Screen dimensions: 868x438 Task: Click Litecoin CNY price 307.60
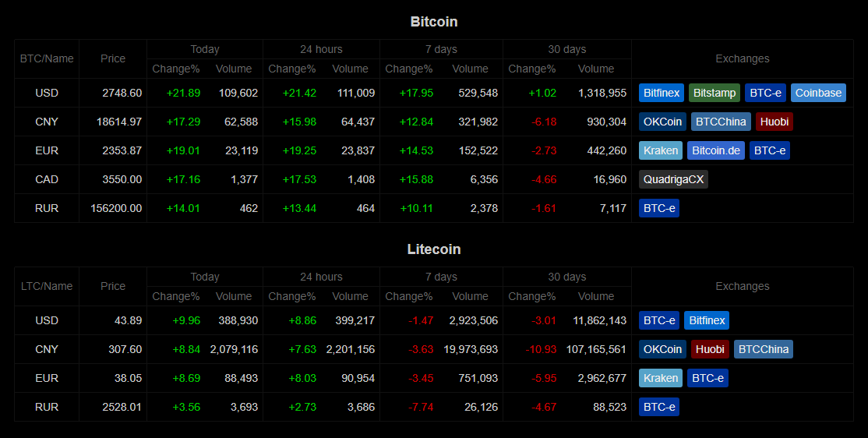(125, 349)
